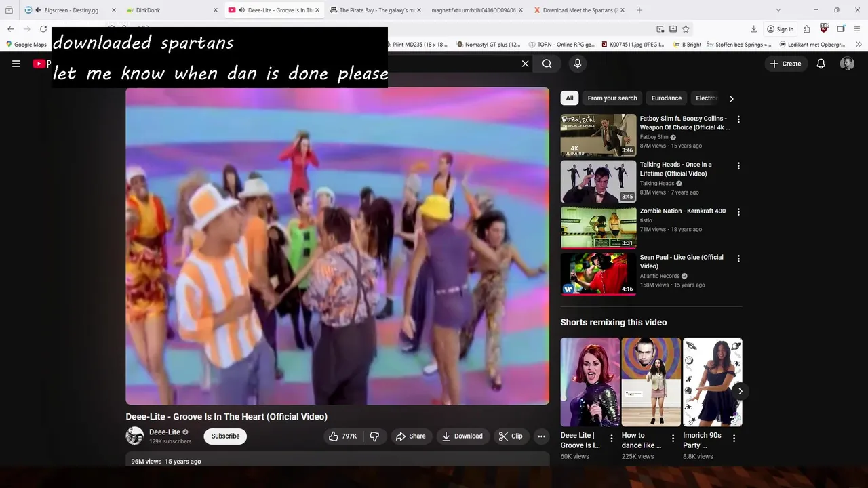Open Talking Heads Once in a Lifetime thumbnail
This screenshot has height=488, width=868.
[598, 182]
